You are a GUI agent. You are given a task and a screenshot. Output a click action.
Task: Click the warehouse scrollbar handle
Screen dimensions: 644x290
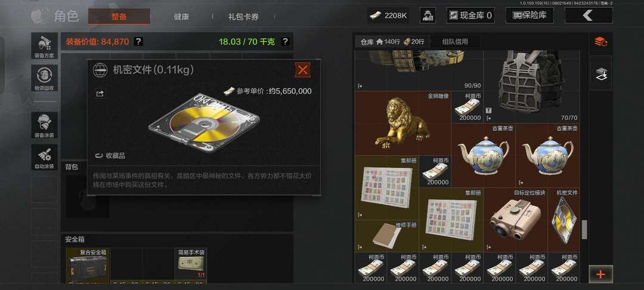click(584, 229)
